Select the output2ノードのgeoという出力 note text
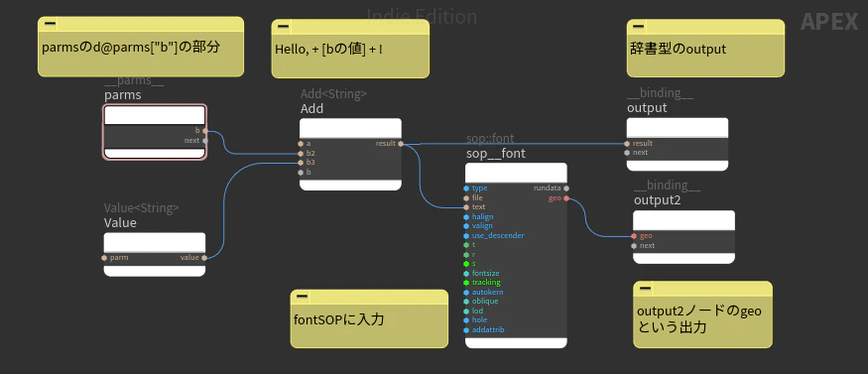Viewport: 868px width, 374px height. [x=699, y=319]
